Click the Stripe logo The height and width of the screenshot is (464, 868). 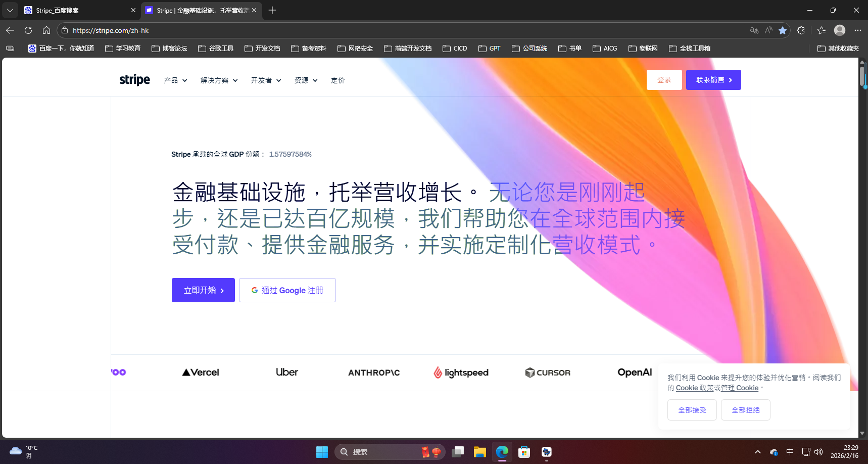[x=134, y=79]
